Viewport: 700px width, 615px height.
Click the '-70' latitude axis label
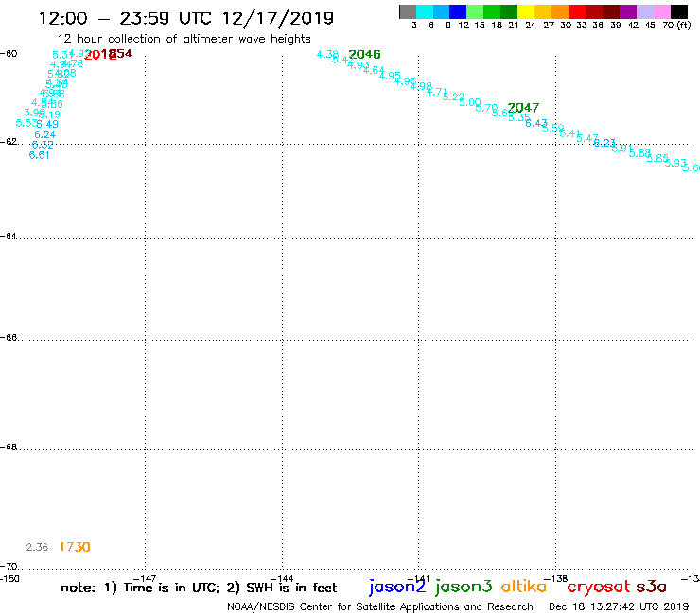pyautogui.click(x=9, y=567)
